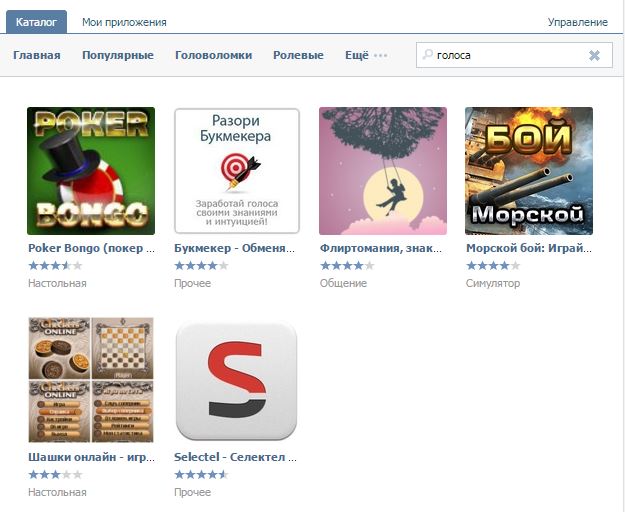Open the Морской бой: Играй title link
The width and height of the screenshot is (625, 512).
click(529, 248)
